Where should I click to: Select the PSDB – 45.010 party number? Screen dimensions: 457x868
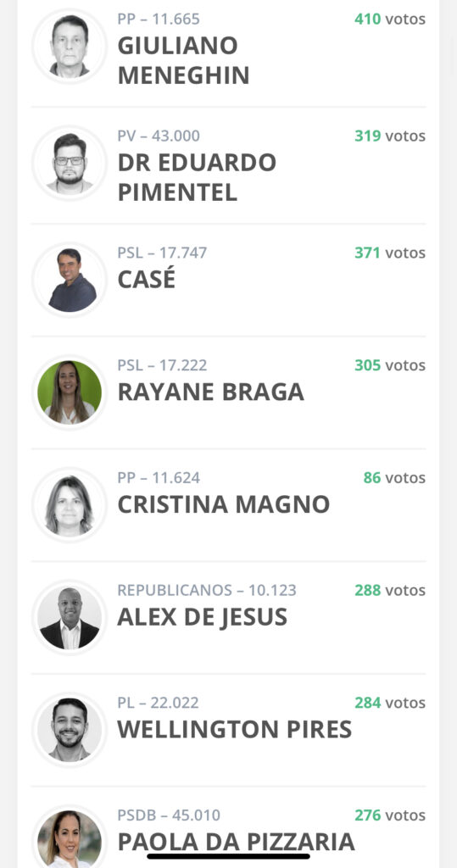click(x=169, y=815)
